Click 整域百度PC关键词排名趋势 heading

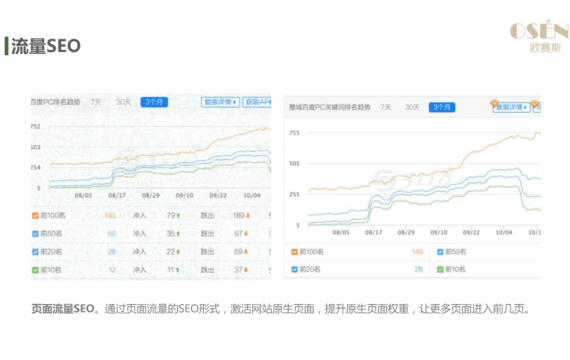[330, 107]
